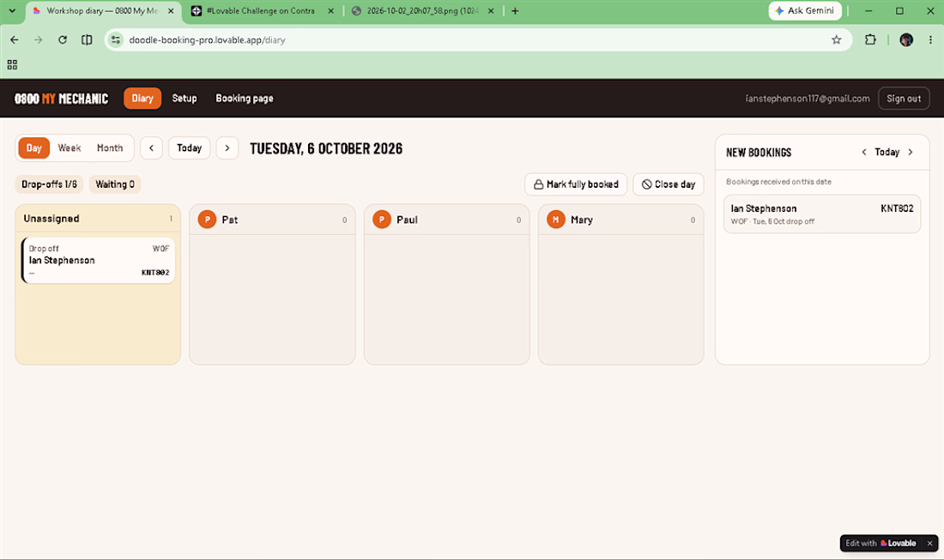The height and width of the screenshot is (560, 944).
Task: Open the Chrome profile avatar
Action: point(906,39)
